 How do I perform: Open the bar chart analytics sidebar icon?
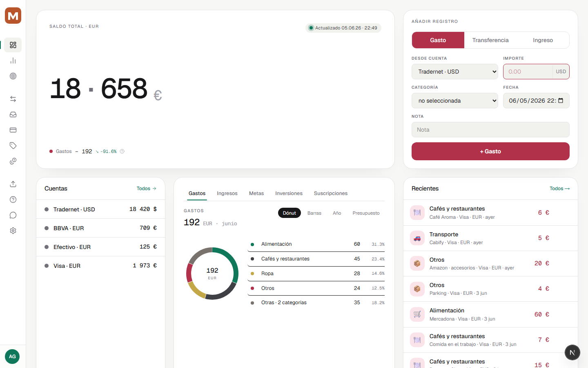click(x=13, y=61)
